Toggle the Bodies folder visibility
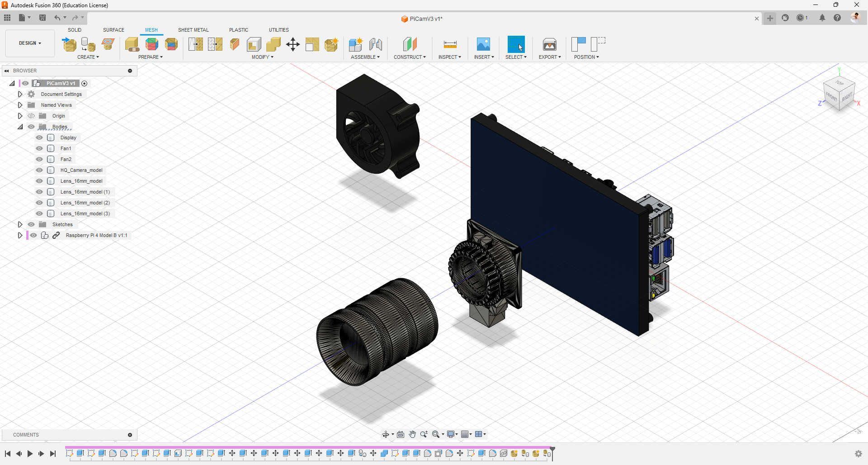The image size is (868, 465). tap(31, 127)
